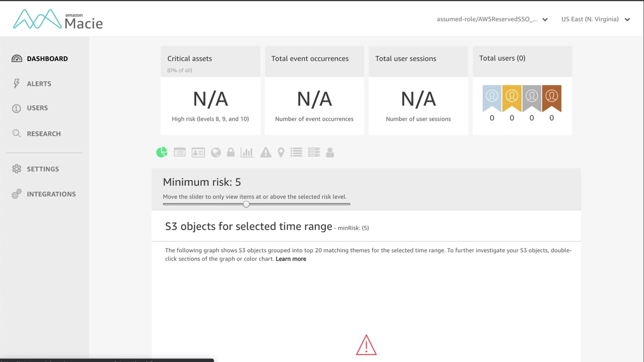Select the pie chart view icon
Viewport: 644px width, 362px height.
tap(162, 152)
